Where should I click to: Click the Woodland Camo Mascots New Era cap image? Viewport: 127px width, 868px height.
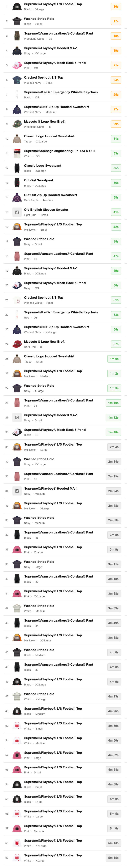click(17, 124)
